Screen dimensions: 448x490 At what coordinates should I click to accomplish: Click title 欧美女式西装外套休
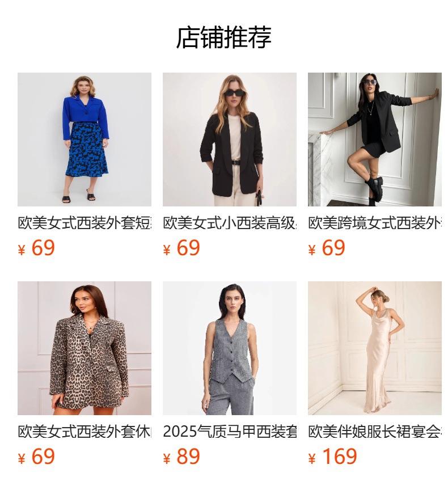[x=84, y=432]
